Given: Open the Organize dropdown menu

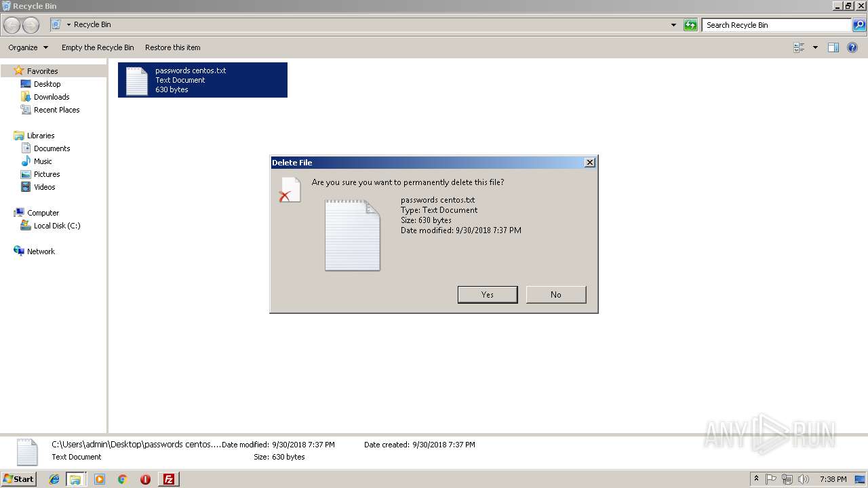Looking at the screenshot, I should pyautogui.click(x=28, y=47).
